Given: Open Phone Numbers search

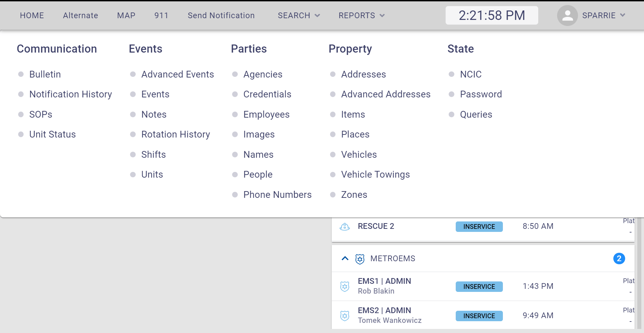Looking at the screenshot, I should tap(278, 194).
